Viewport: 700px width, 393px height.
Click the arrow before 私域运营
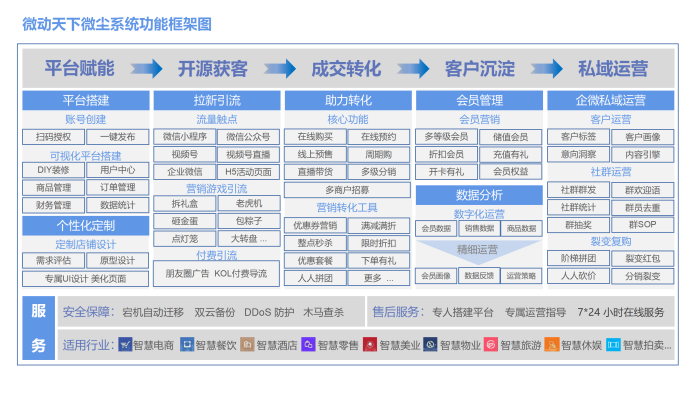[x=546, y=69]
